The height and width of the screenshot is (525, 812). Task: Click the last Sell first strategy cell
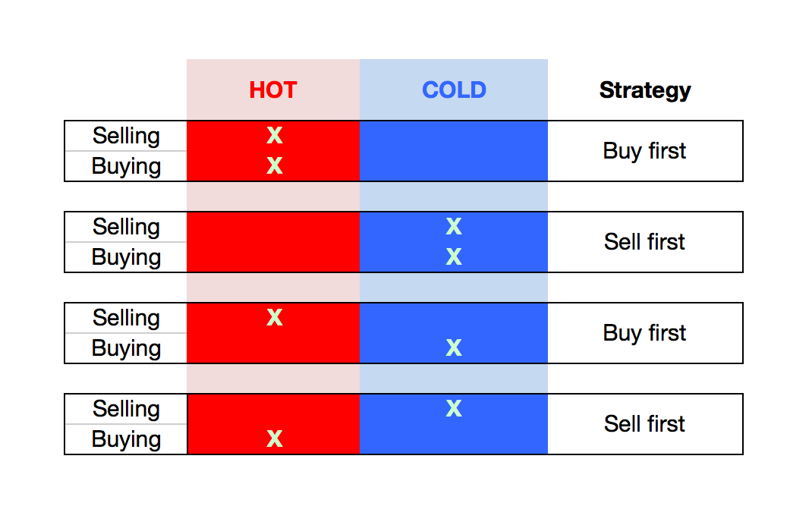coord(645,424)
